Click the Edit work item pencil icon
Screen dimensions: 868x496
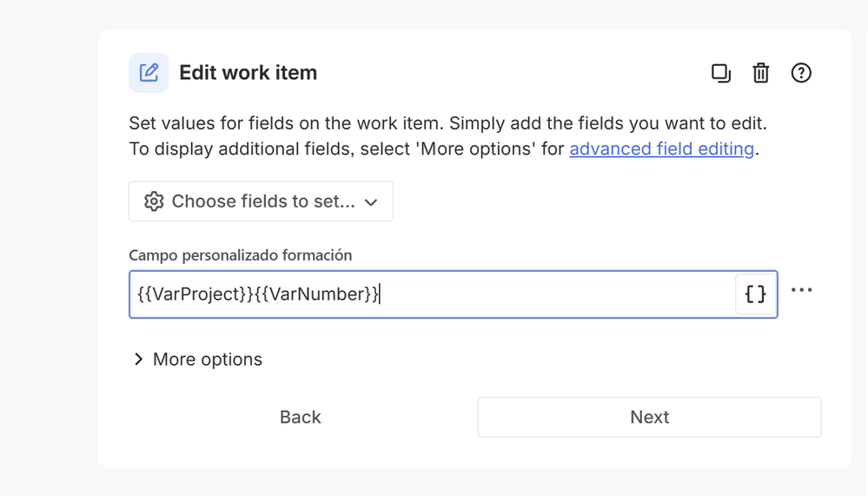tap(149, 72)
